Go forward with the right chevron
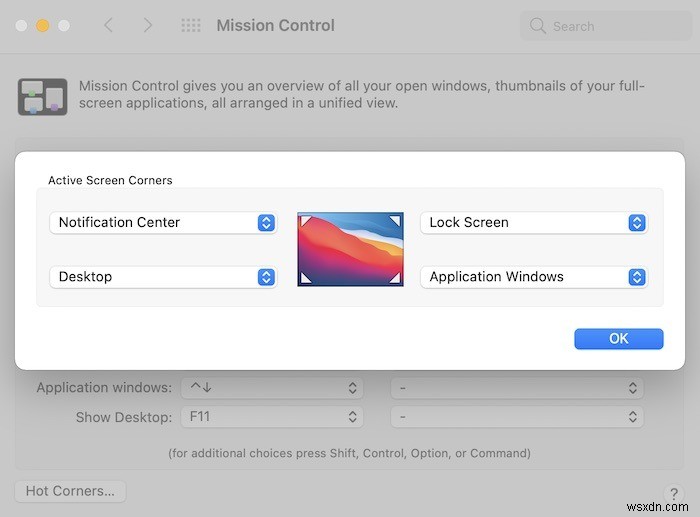 pos(148,25)
